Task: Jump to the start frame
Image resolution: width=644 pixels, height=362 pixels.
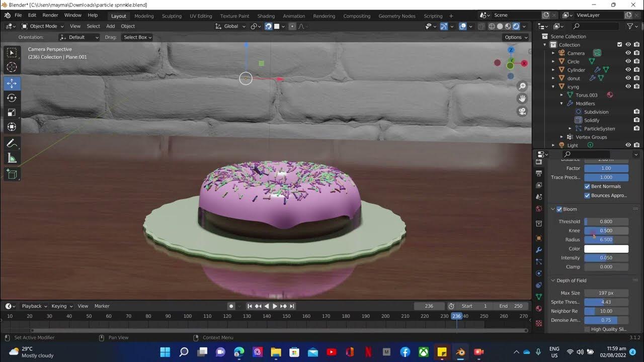Action: (250, 306)
